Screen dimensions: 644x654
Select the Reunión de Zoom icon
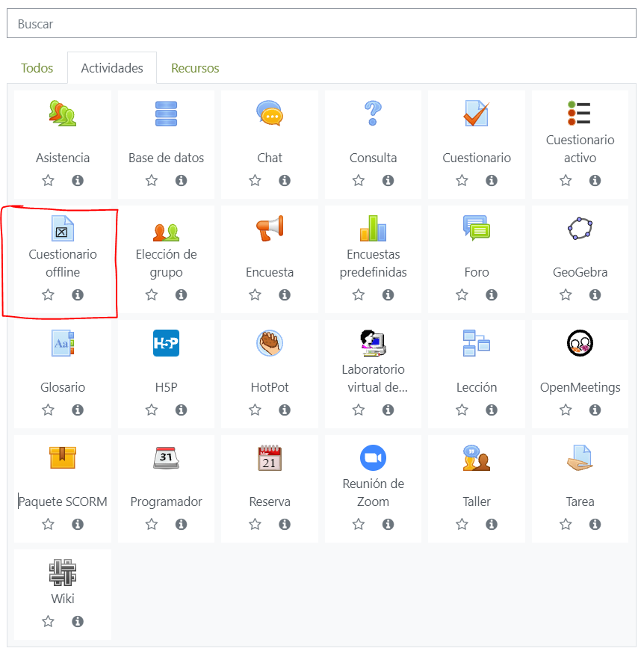[373, 457]
